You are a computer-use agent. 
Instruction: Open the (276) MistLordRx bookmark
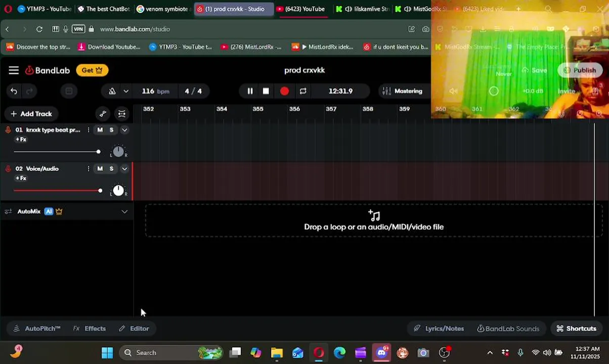(251, 47)
